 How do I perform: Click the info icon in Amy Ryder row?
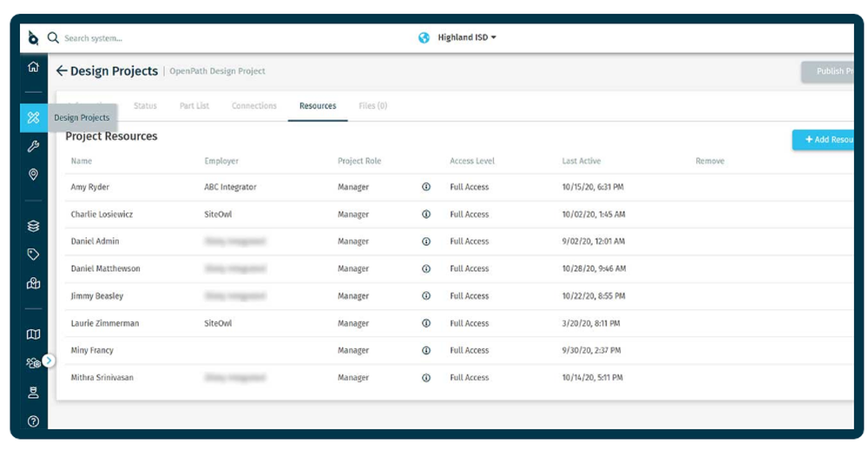coord(426,188)
